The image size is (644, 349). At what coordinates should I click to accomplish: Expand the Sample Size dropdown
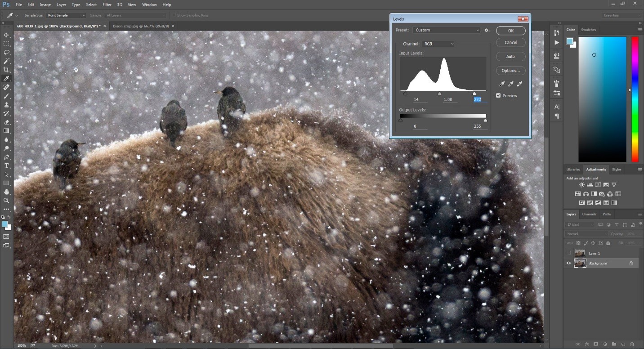pyautogui.click(x=66, y=15)
